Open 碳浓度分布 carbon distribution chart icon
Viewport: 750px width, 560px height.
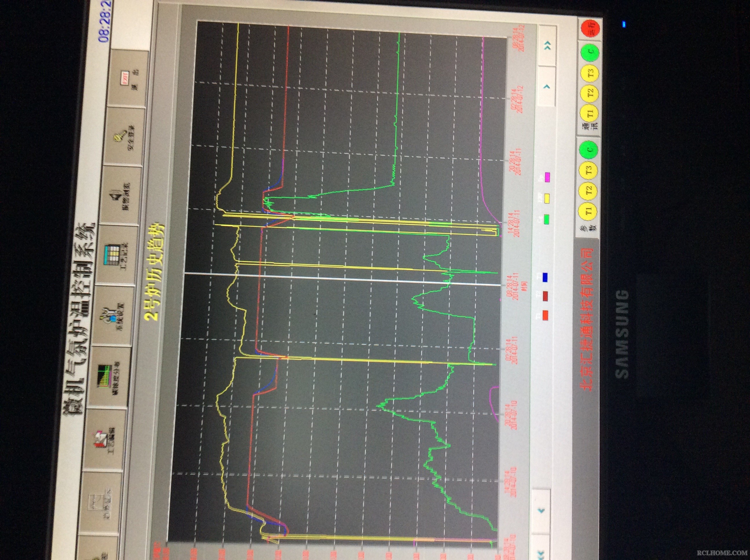104,377
